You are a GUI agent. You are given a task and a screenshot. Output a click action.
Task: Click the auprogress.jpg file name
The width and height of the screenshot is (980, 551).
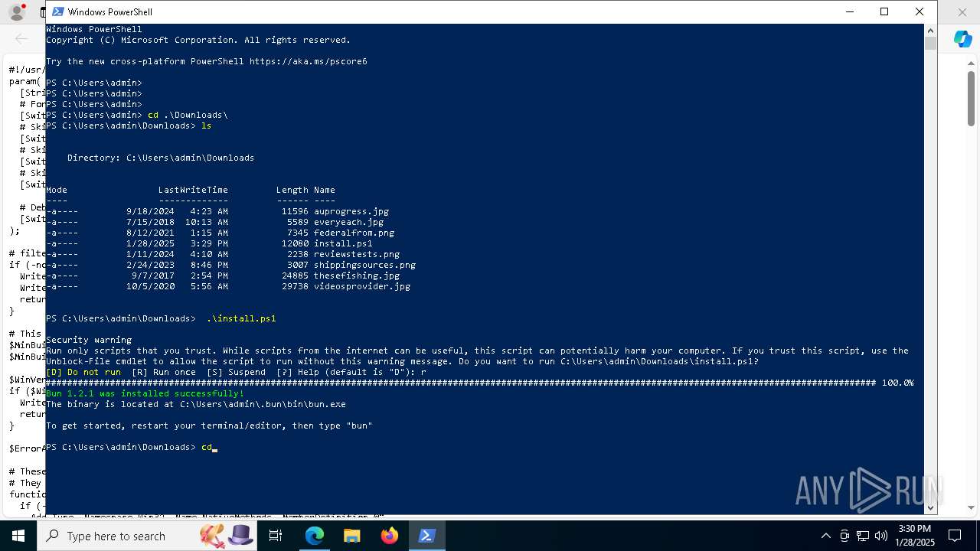tap(351, 211)
